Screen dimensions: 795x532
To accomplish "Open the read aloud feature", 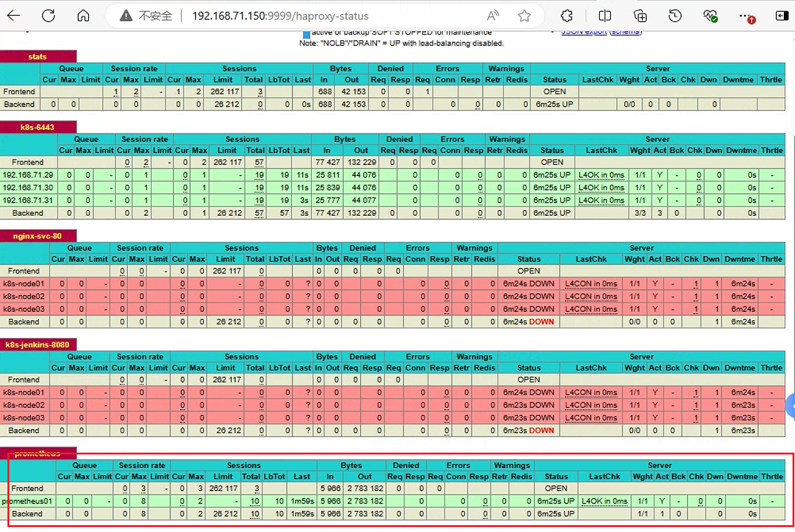I will [494, 16].
